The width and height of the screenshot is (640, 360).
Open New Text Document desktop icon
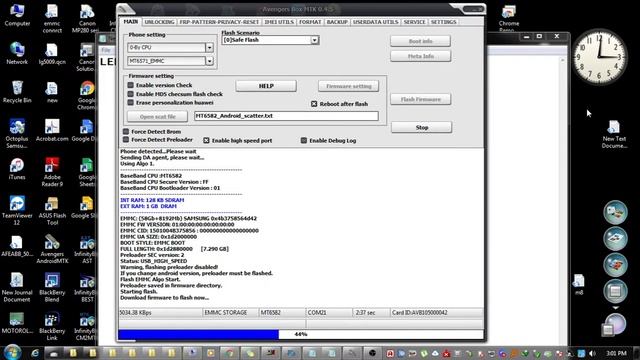[x=614, y=134]
